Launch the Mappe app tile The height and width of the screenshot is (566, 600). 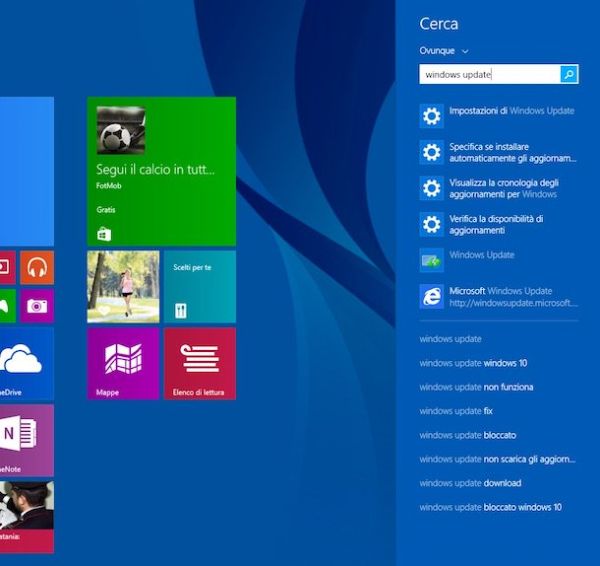(123, 364)
